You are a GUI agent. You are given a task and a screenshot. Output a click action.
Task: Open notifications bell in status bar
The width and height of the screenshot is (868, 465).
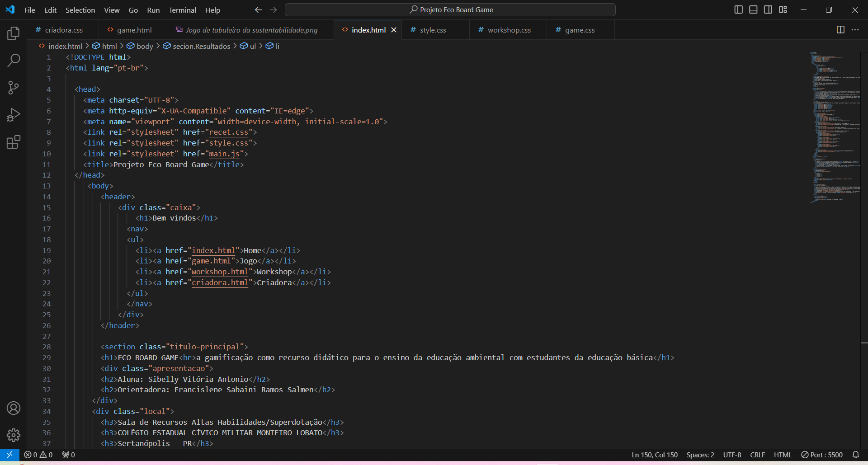pos(855,455)
